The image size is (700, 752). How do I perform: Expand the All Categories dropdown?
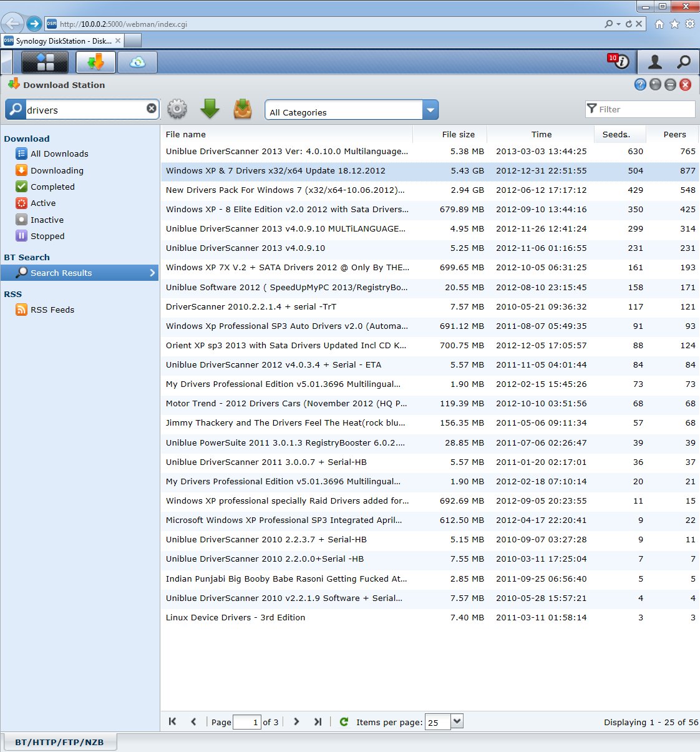tap(430, 110)
